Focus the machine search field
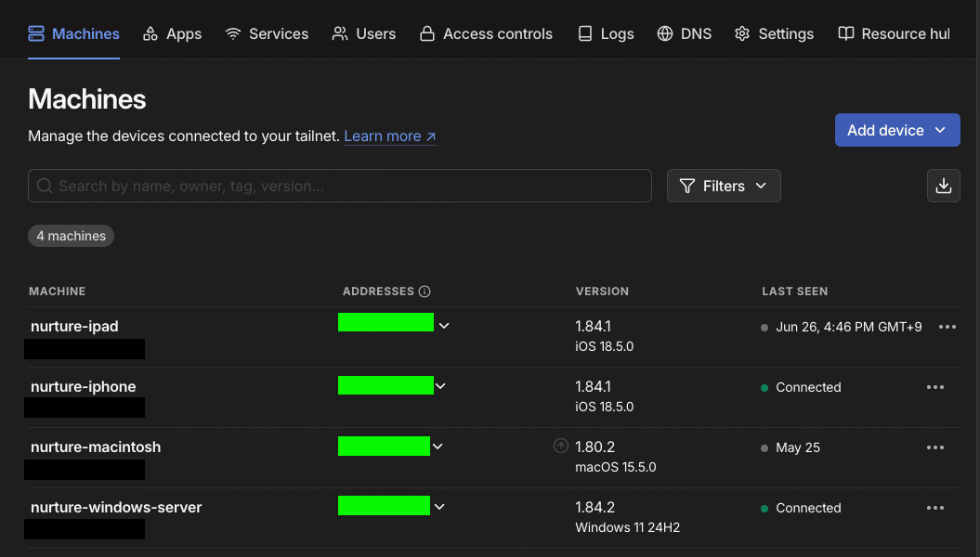980x557 pixels. click(339, 186)
